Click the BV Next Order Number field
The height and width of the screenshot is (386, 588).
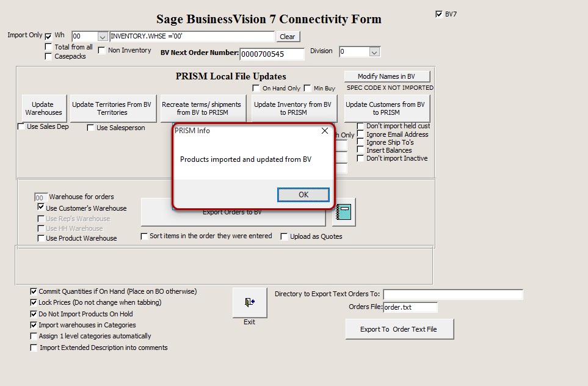point(272,54)
